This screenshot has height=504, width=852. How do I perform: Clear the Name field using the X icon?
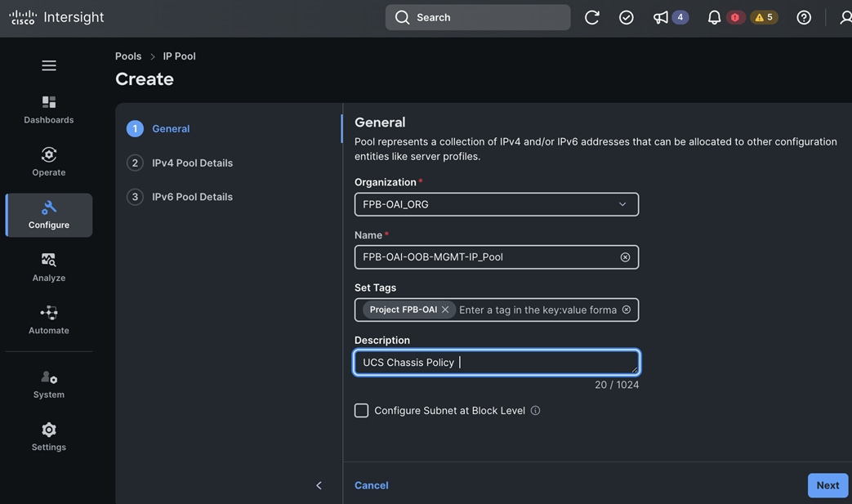coord(626,256)
